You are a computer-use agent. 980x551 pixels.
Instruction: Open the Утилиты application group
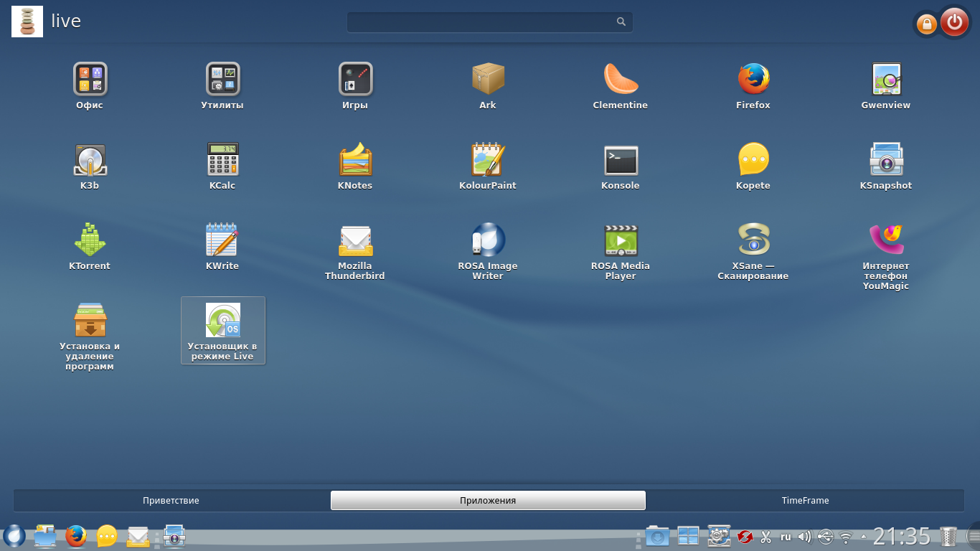(222, 79)
